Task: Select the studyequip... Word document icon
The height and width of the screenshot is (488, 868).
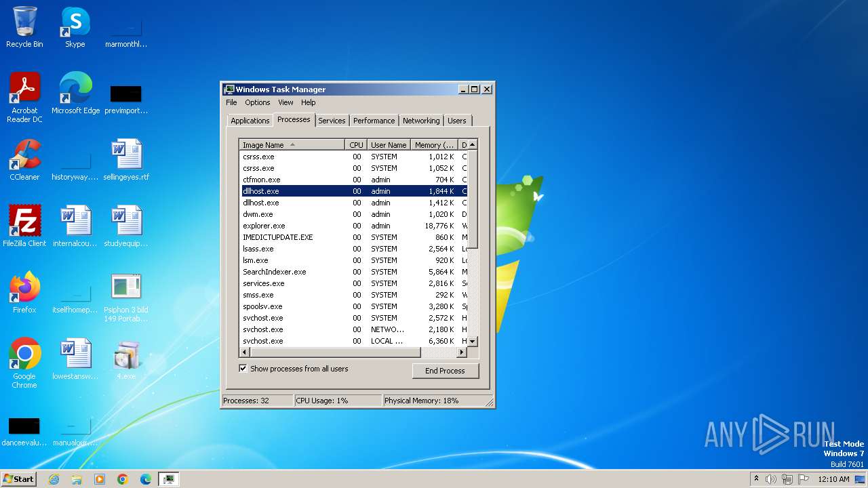Action: tap(126, 226)
